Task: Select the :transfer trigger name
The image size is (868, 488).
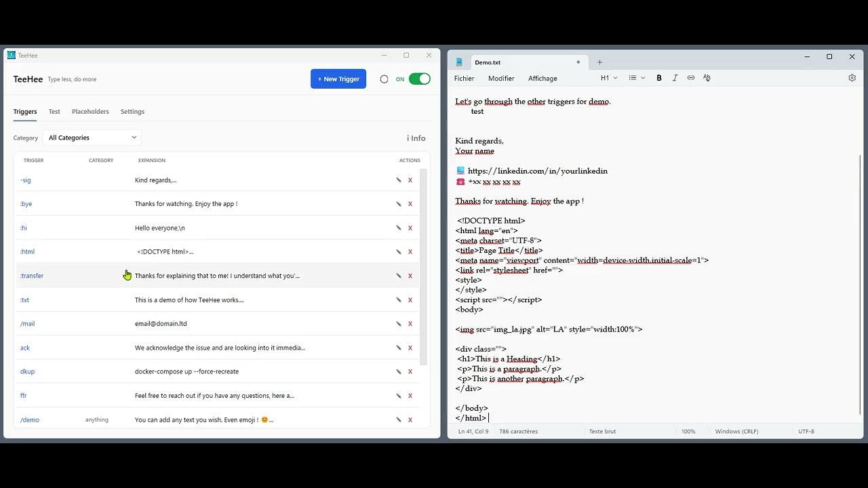Action: tap(32, 276)
